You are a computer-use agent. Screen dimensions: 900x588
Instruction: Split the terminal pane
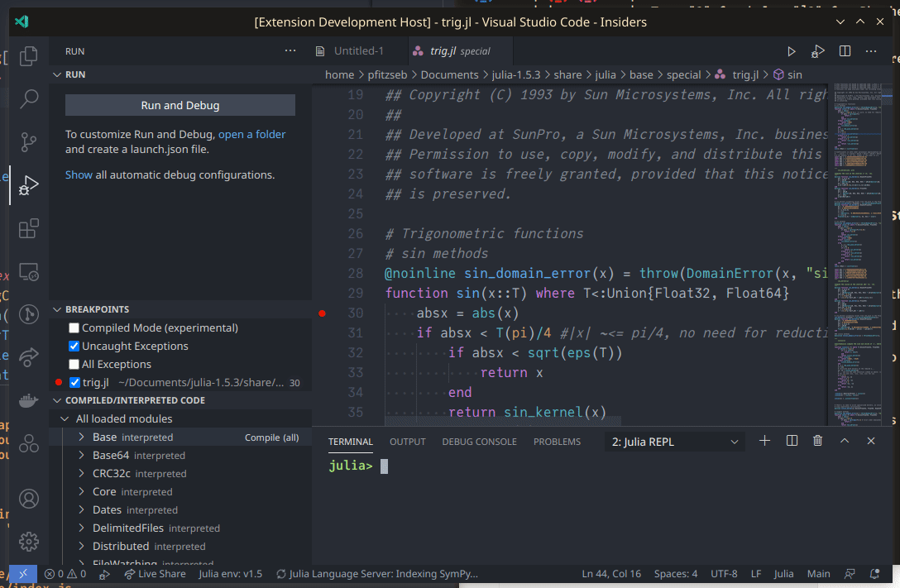(x=792, y=441)
